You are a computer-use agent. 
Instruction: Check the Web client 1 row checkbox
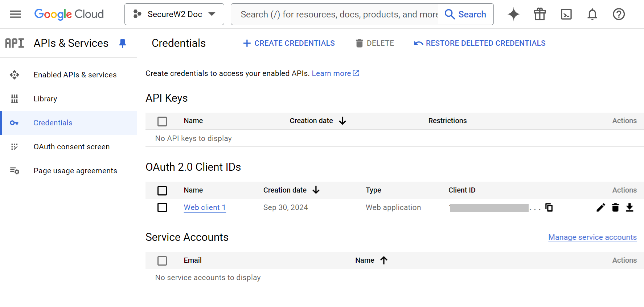point(162,207)
